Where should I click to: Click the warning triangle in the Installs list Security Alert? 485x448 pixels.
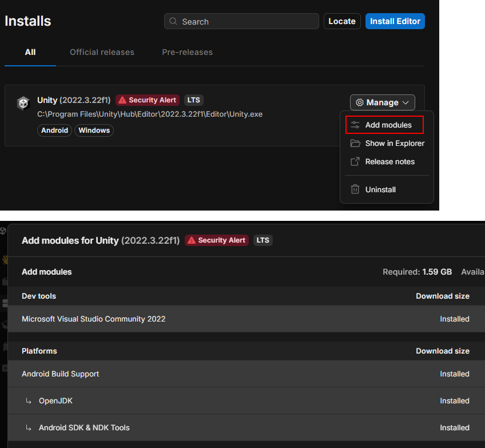pos(122,100)
